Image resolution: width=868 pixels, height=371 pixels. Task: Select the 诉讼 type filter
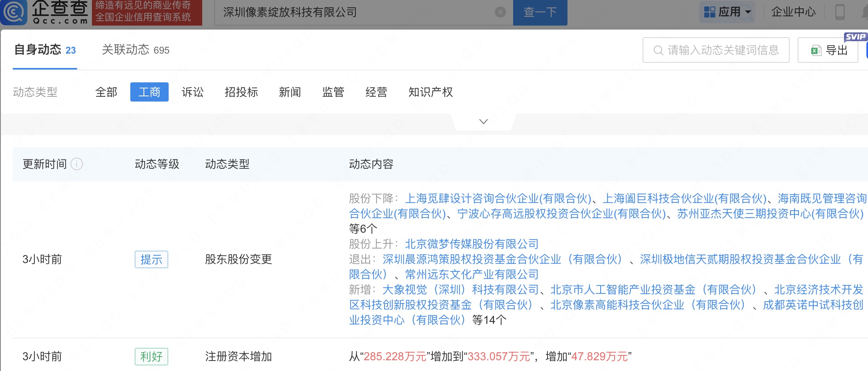click(193, 92)
